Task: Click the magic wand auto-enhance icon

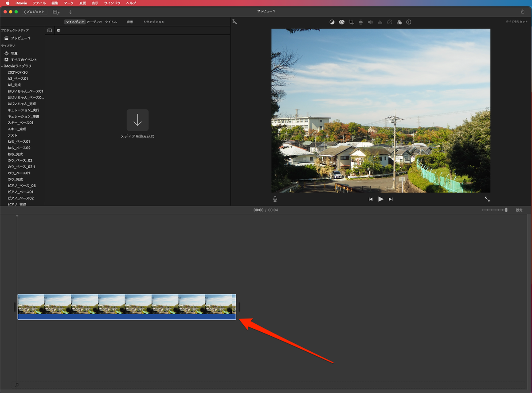Action: coord(235,22)
